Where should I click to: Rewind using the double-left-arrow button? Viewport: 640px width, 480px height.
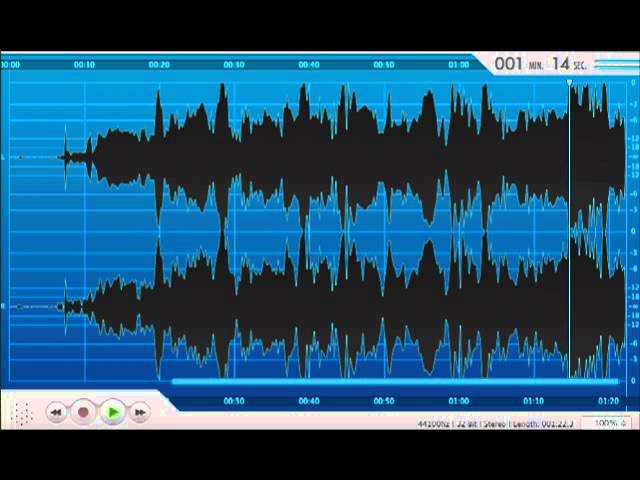point(56,413)
